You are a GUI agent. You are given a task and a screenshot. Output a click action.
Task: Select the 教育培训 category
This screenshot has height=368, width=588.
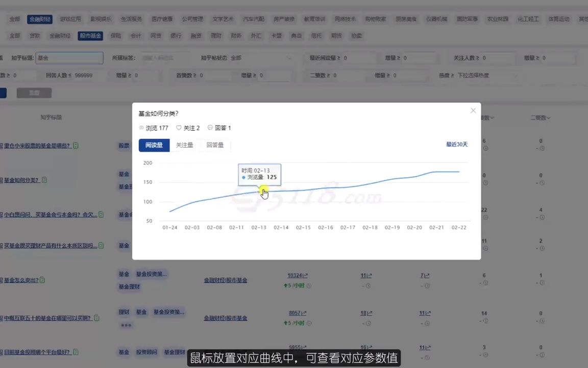[314, 19]
